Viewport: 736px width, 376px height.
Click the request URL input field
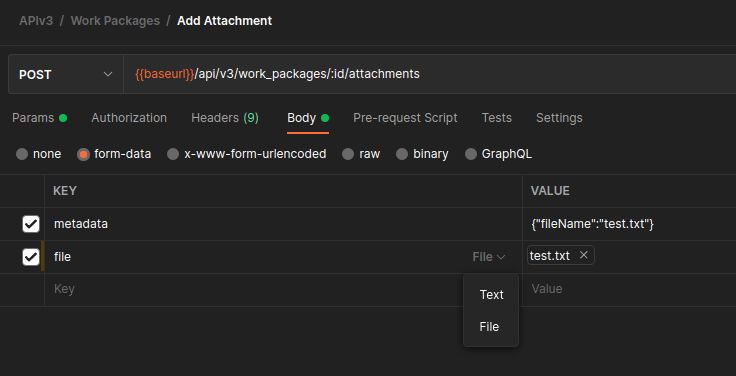429,74
